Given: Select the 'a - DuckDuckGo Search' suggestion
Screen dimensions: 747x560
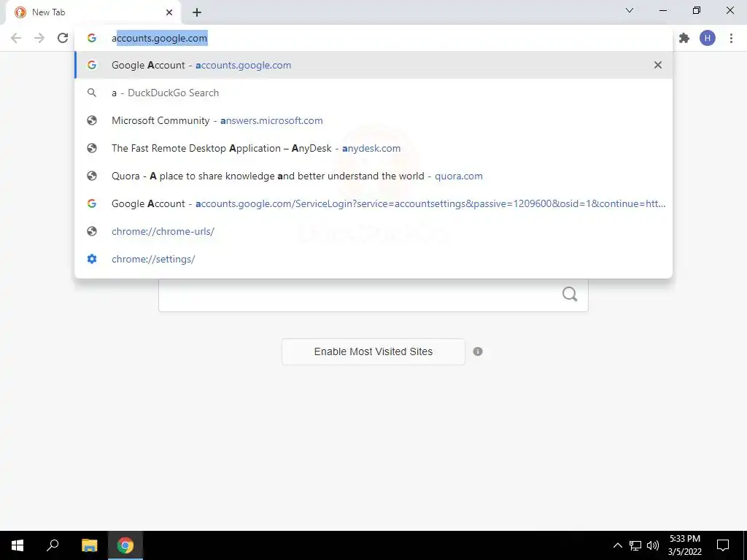Looking at the screenshot, I should click(x=373, y=93).
